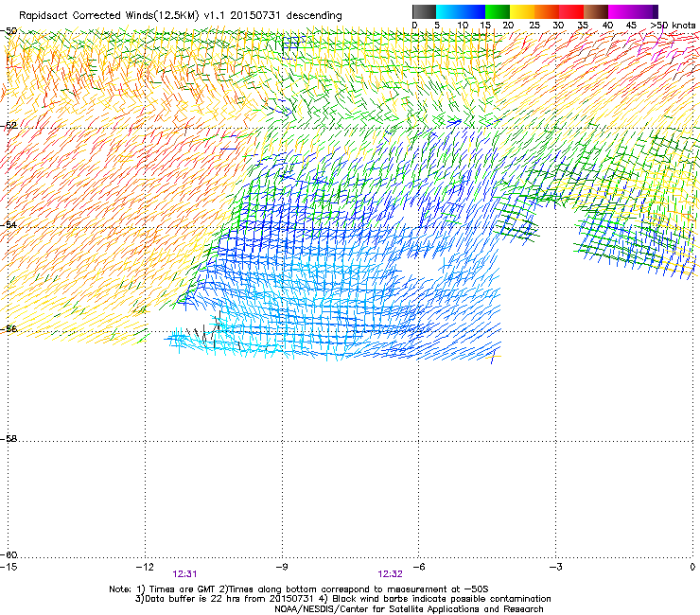Image resolution: width=700 pixels, height=615 pixels.
Task: Click the 'NOAA/NESDIS/Center for Satellite Applications' credit
Action: (409, 609)
